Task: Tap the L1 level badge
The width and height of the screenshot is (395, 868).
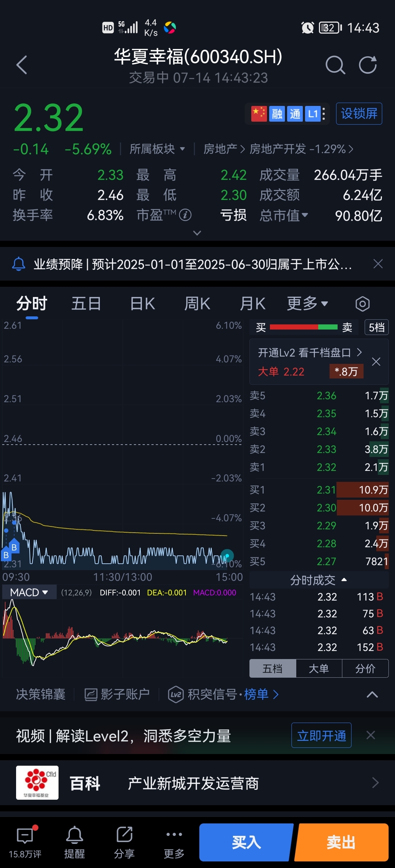Action: (313, 114)
